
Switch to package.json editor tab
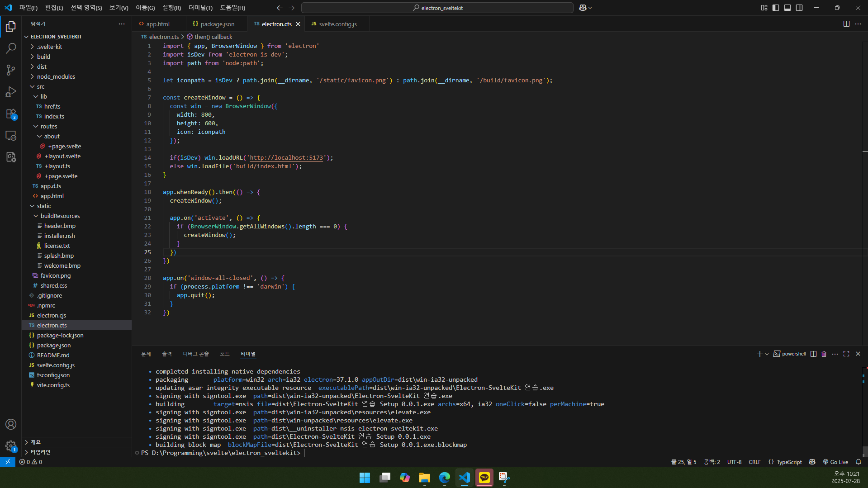(x=217, y=24)
